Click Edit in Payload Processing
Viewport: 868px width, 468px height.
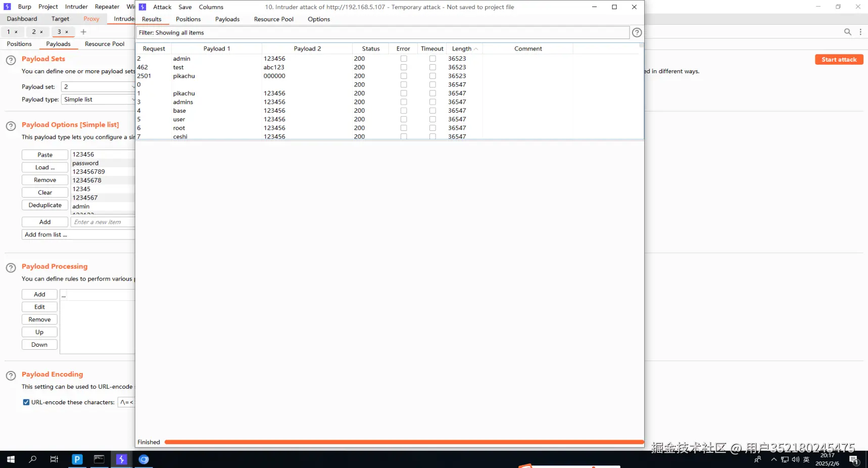[39, 307]
